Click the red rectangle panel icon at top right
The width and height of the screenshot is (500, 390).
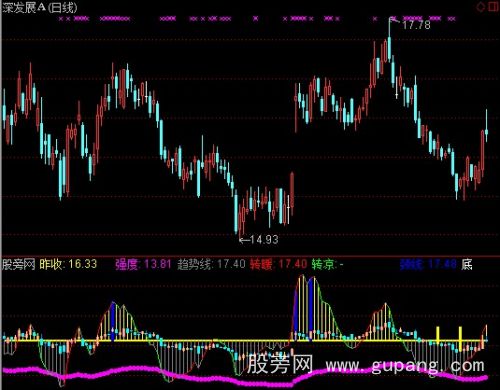click(x=493, y=7)
